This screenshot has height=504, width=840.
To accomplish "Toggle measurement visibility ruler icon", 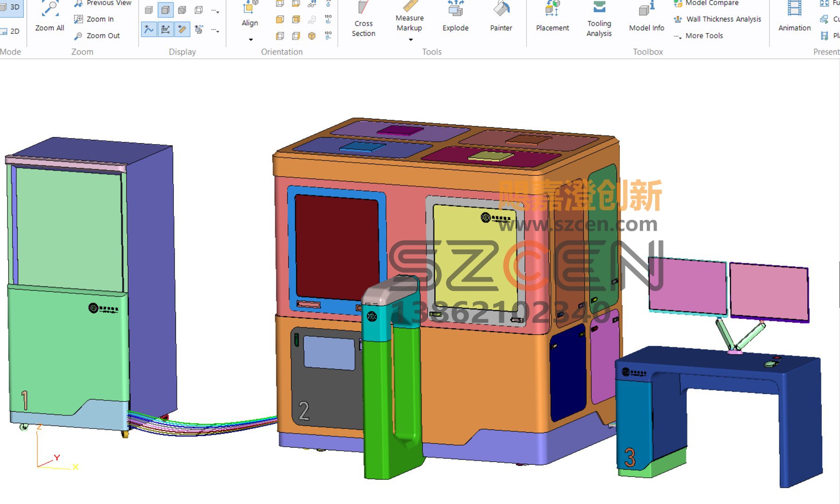I will click(182, 29).
